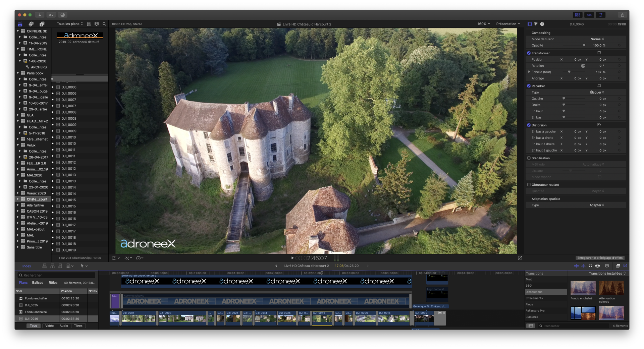Open the Titles and Generators sidebar
Image resolution: width=644 pixels, height=349 pixels.
coord(42,24)
